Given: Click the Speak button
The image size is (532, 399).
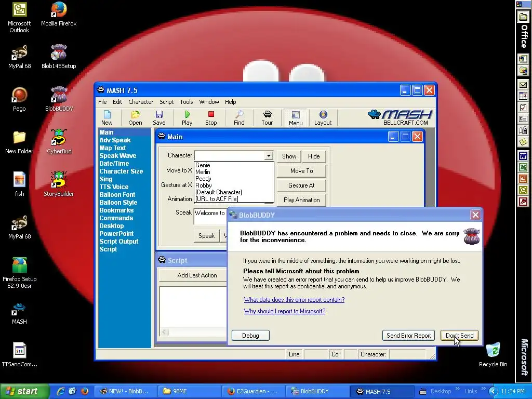Looking at the screenshot, I should point(206,235).
